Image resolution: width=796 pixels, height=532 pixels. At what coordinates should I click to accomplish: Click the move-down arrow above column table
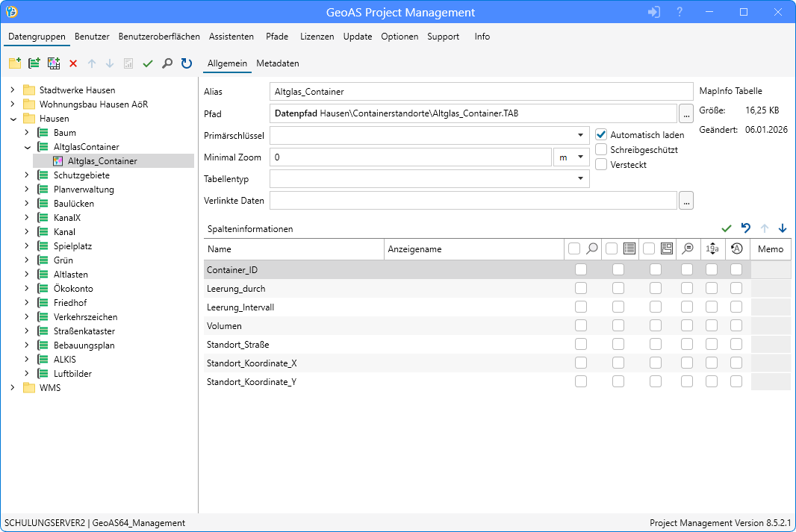pos(783,228)
